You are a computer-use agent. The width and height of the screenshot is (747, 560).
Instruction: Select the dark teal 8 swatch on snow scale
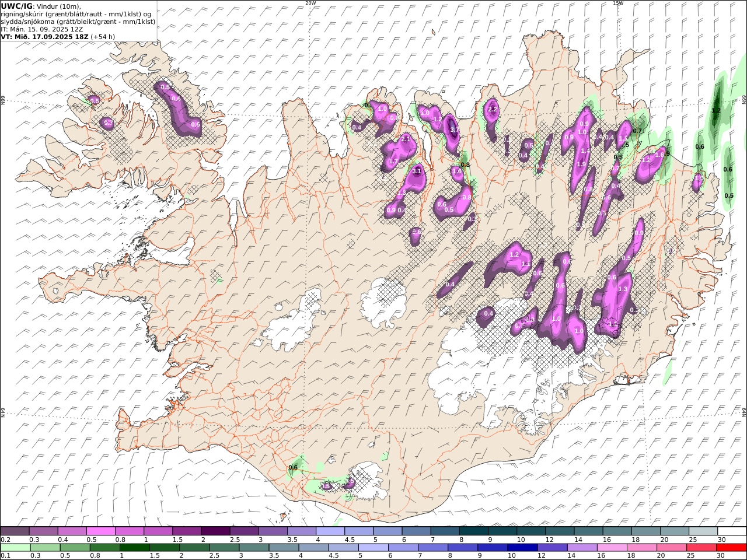click(x=473, y=531)
